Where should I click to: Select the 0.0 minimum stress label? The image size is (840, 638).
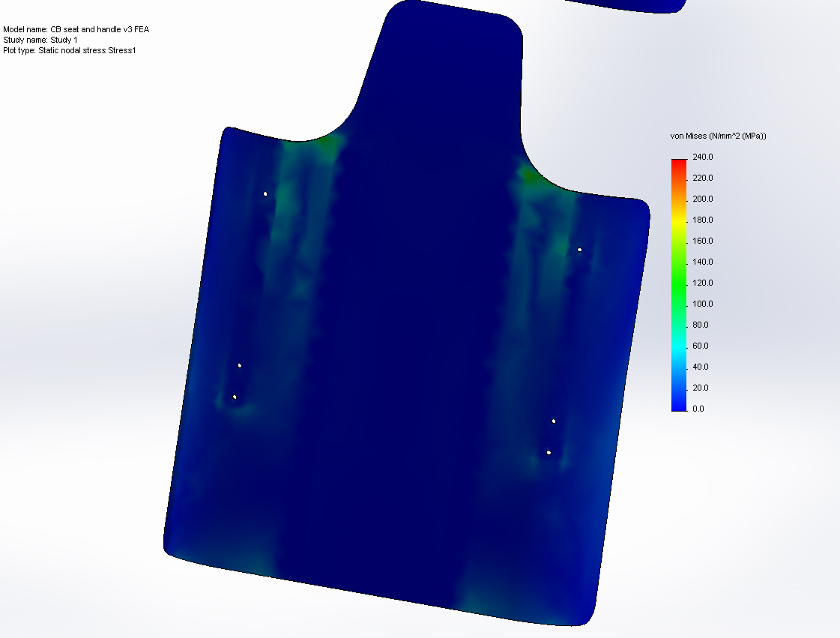[697, 408]
